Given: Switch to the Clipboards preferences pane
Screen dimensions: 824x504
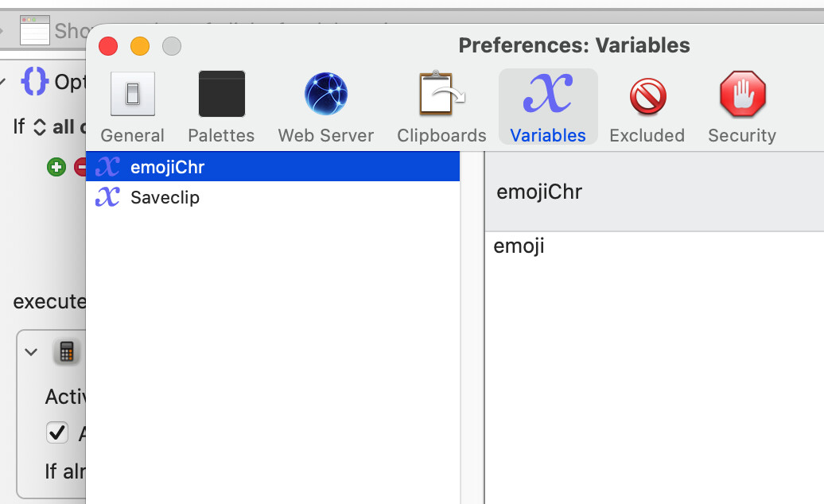Looking at the screenshot, I should pyautogui.click(x=441, y=107).
